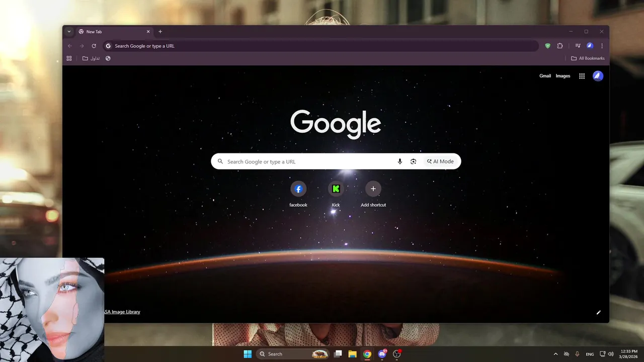Open the media controls toolbar icon

pyautogui.click(x=578, y=46)
